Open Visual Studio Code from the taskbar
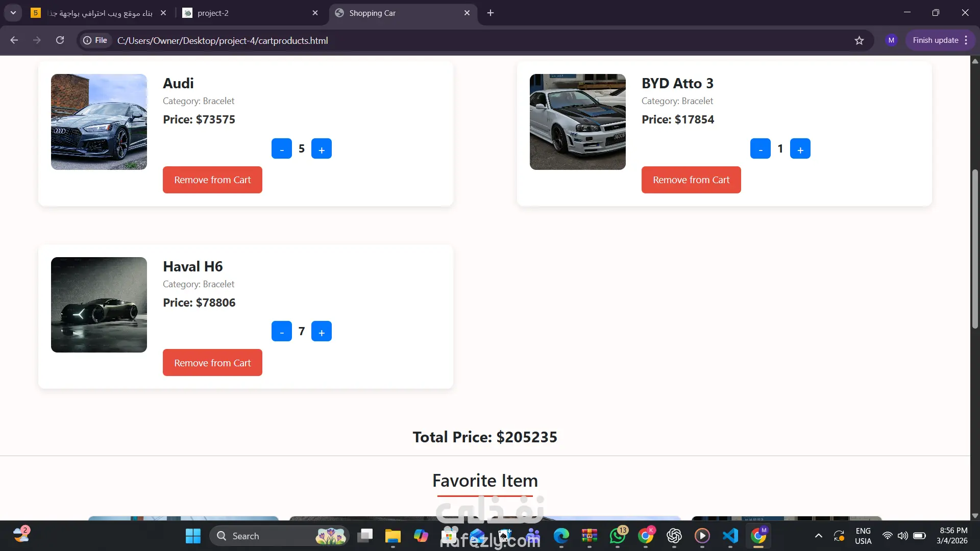The height and width of the screenshot is (551, 980). coord(730,536)
